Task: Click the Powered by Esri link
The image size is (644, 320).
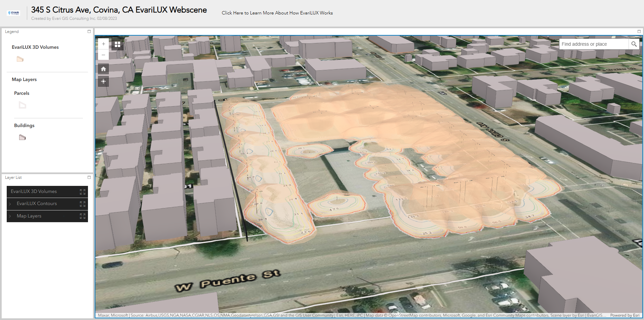Action: coord(625,315)
